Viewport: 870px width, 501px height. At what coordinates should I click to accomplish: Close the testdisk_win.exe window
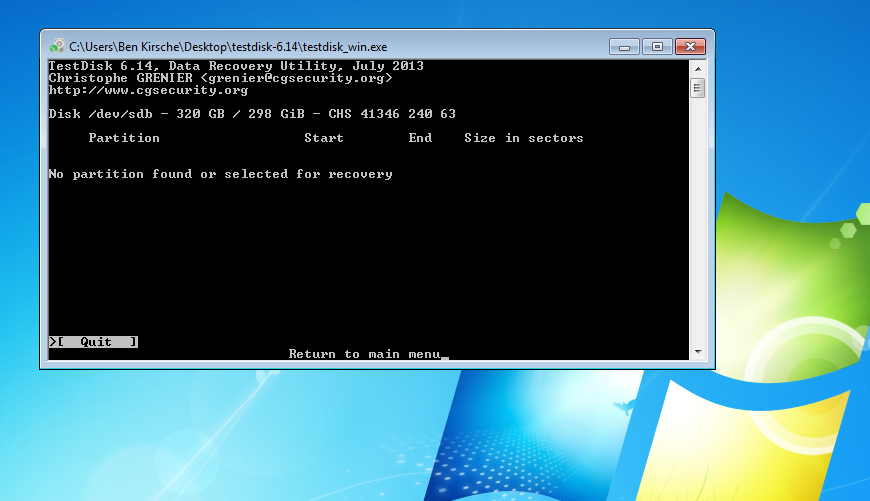pos(690,47)
